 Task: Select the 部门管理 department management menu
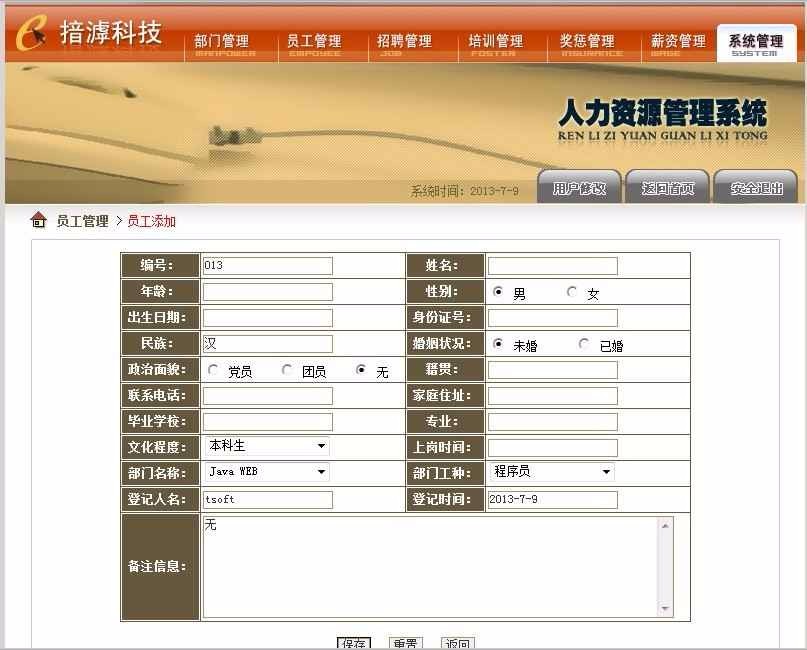223,40
